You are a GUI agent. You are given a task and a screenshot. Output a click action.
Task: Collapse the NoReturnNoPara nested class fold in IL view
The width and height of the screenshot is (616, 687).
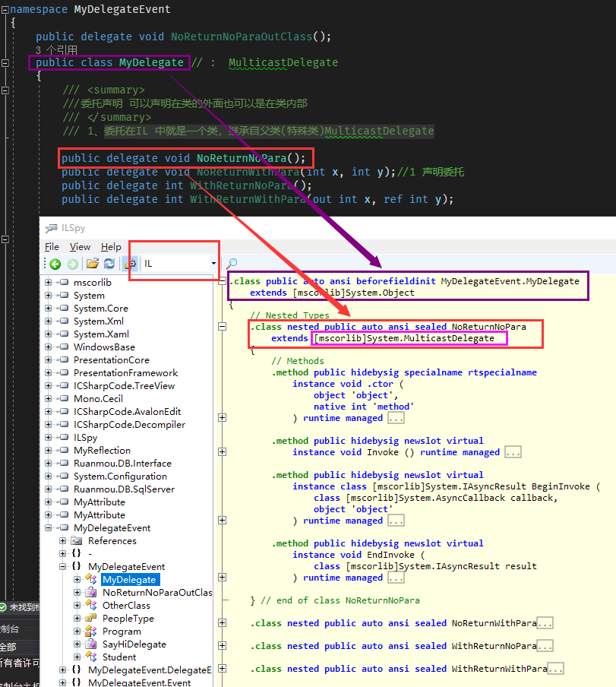coord(223,327)
